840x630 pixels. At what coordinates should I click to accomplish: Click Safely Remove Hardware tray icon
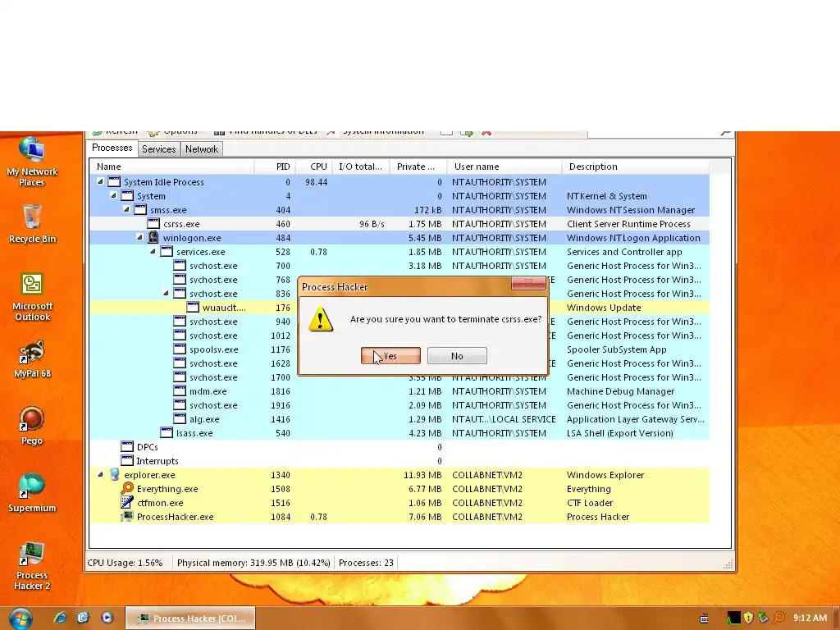pyautogui.click(x=764, y=618)
